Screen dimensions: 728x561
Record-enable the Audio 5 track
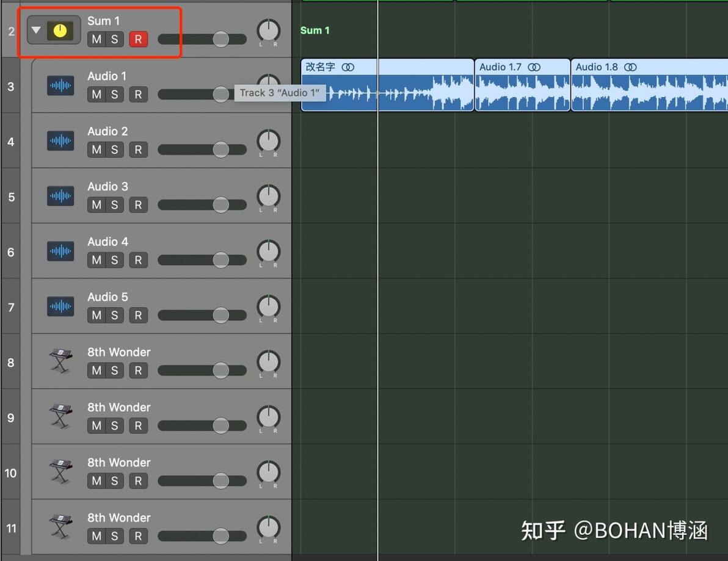[x=139, y=316]
